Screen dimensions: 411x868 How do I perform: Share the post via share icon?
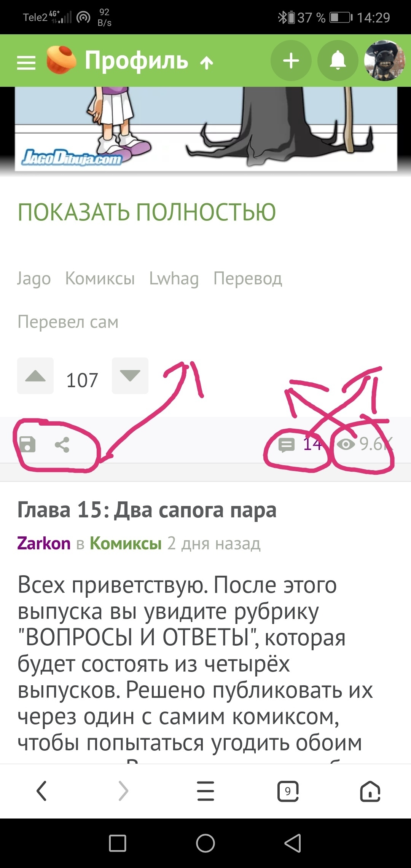pyautogui.click(x=62, y=444)
